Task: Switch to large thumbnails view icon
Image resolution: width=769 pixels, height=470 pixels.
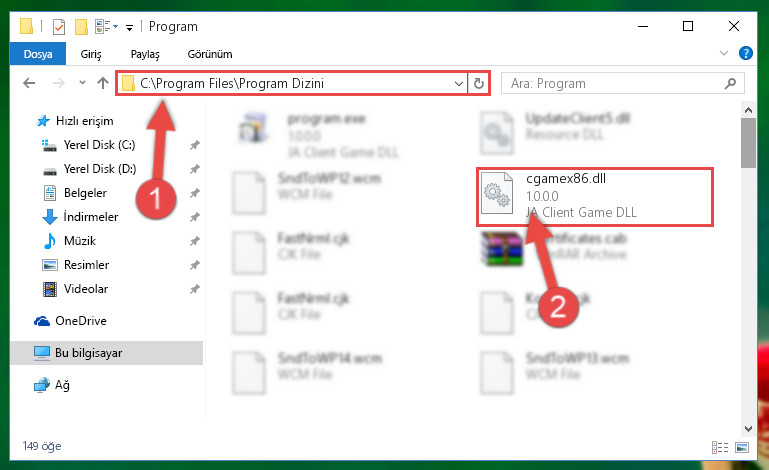Action: pos(742,447)
